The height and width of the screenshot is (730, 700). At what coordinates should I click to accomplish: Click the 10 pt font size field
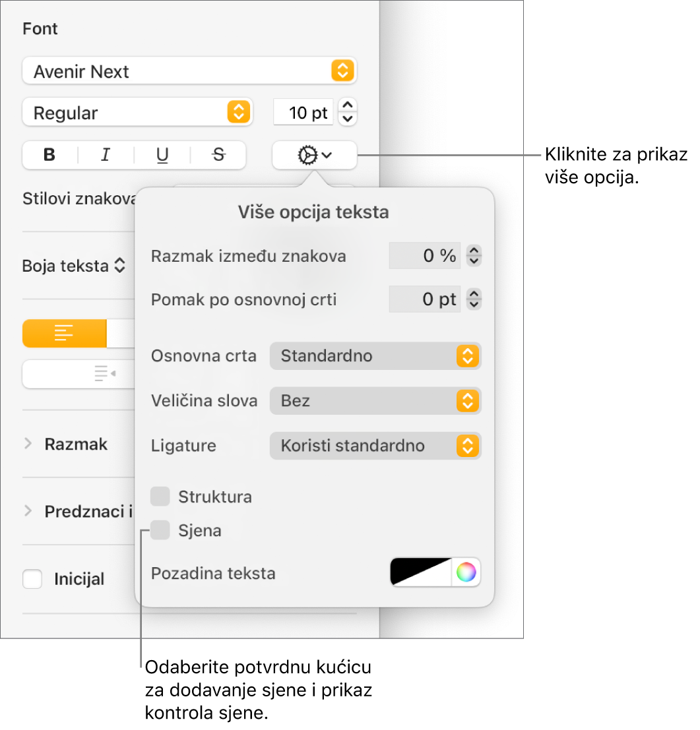tap(303, 112)
